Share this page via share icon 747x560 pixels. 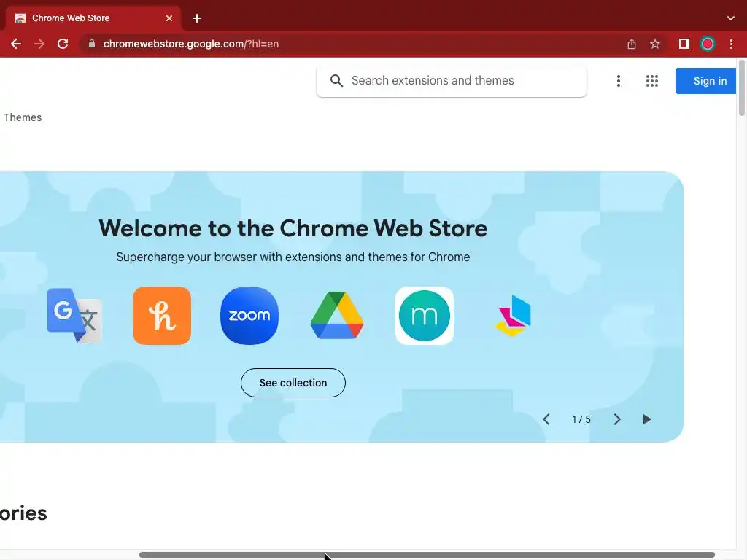pyautogui.click(x=632, y=44)
